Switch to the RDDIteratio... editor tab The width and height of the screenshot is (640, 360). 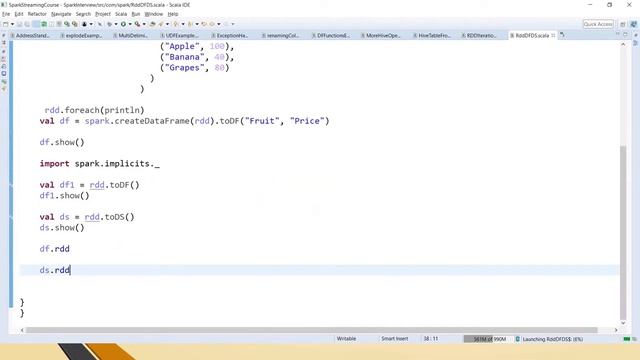click(479, 36)
